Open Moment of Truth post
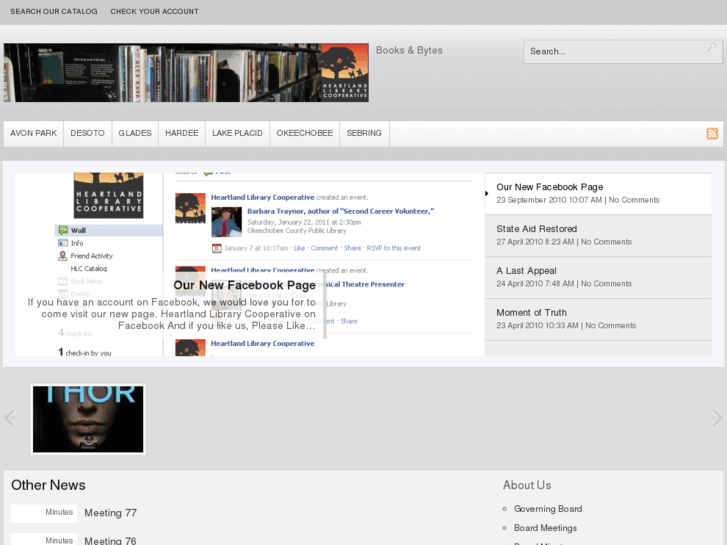This screenshot has height=545, width=727. [598, 319]
